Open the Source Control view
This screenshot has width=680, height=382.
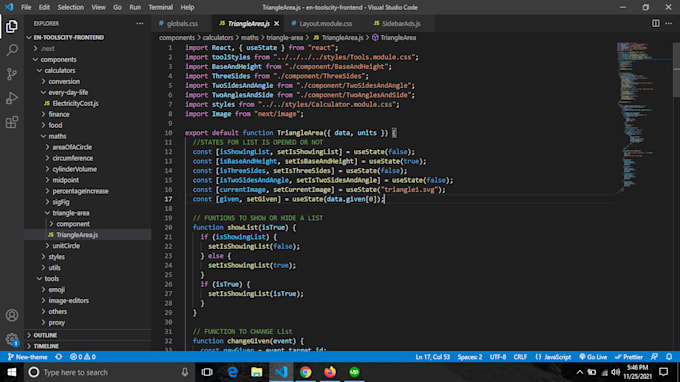click(12, 74)
